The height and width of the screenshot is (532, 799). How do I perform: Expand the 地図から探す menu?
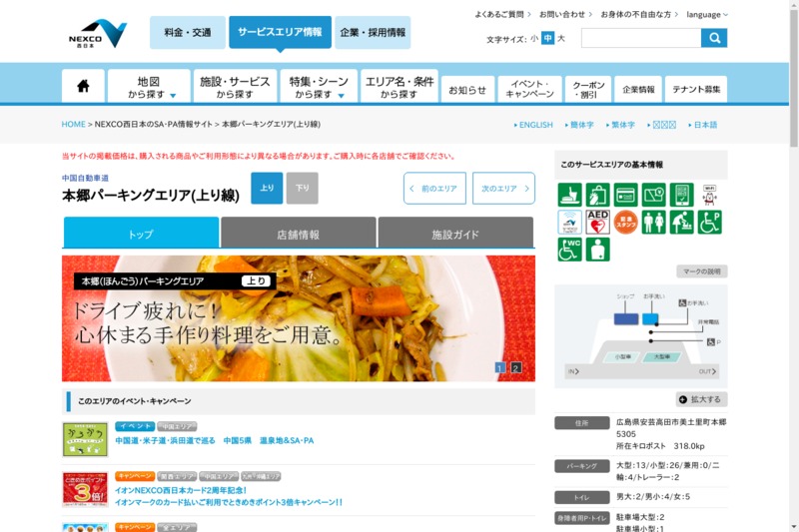click(149, 87)
